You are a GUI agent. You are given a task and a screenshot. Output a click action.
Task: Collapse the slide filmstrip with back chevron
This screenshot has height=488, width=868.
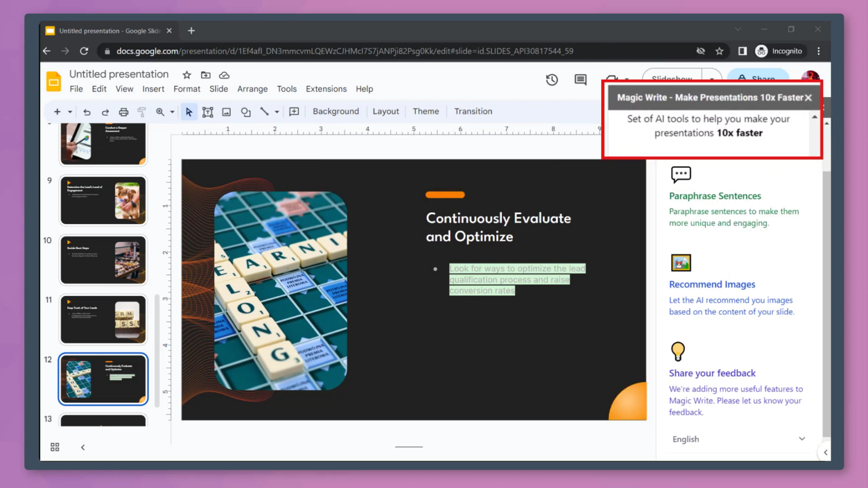(x=83, y=447)
